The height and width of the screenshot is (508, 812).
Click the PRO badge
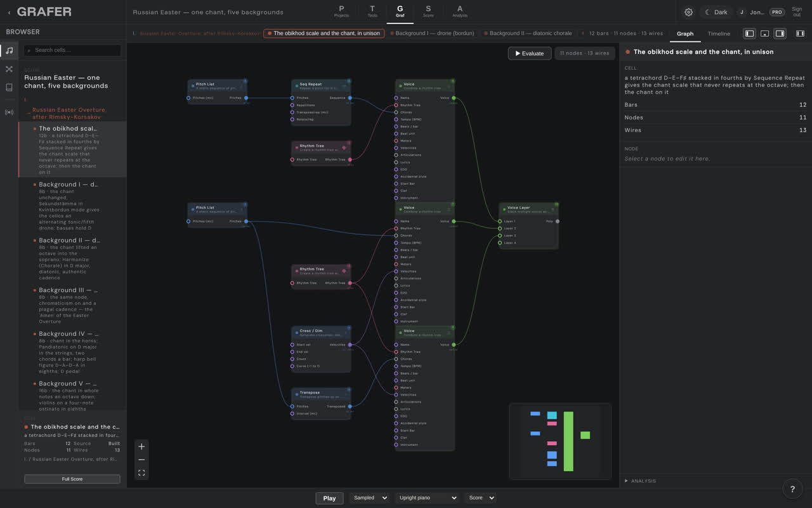tap(776, 12)
